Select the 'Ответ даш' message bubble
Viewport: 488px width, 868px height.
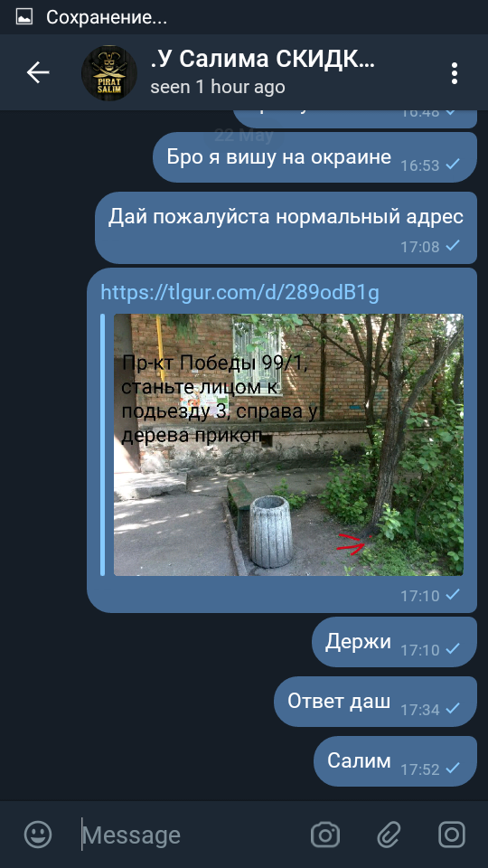[375, 702]
